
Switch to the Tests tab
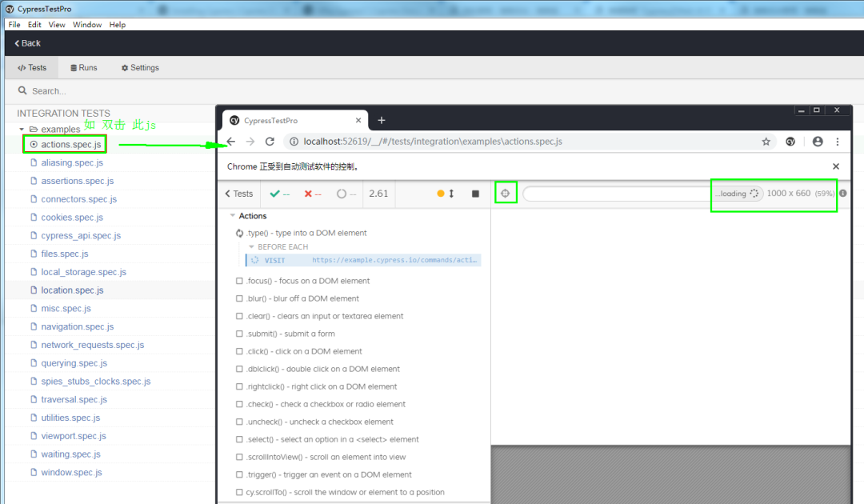(32, 68)
